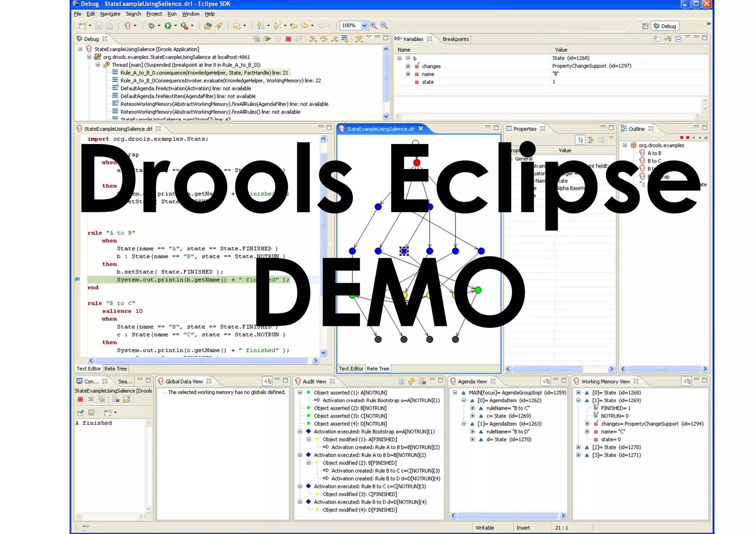Screen dimensions: 756x534
Task: Expand [0]= State (id=1268) in Working Memory
Action: (578, 392)
